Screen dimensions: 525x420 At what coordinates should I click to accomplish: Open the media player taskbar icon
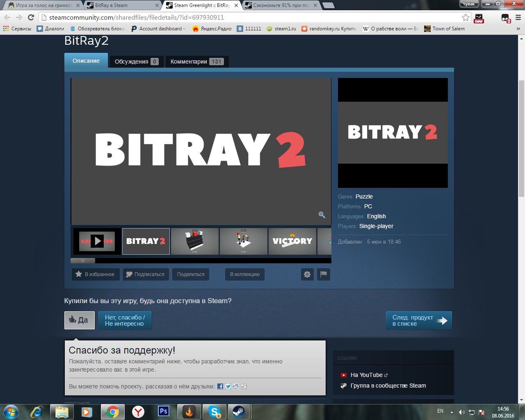[x=87, y=412]
